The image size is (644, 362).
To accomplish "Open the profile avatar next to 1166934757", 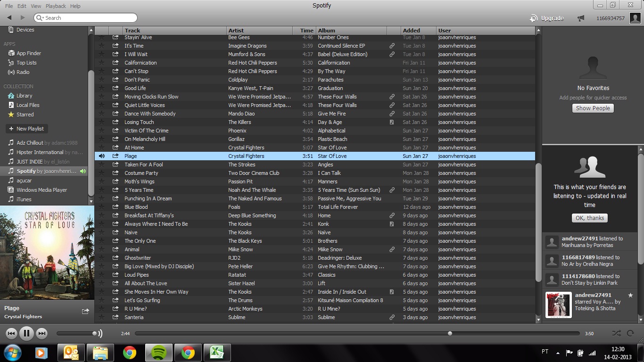I will coord(635,18).
